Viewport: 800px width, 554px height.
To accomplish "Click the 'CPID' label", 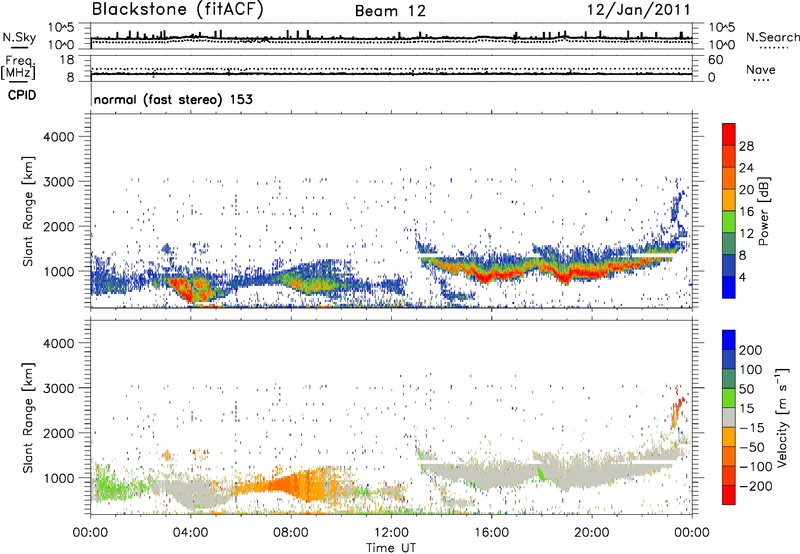I will click(22, 95).
